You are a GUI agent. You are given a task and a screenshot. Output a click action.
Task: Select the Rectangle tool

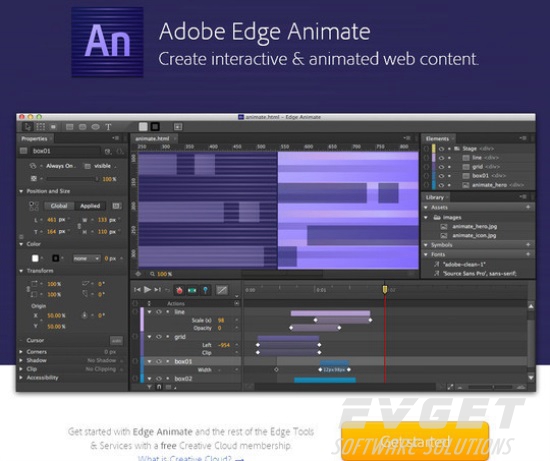[x=70, y=127]
